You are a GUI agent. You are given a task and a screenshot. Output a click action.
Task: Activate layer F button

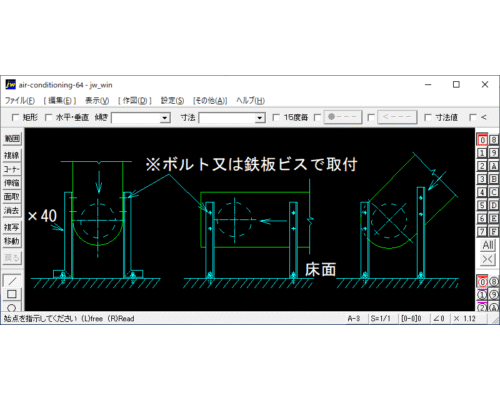[x=494, y=231]
